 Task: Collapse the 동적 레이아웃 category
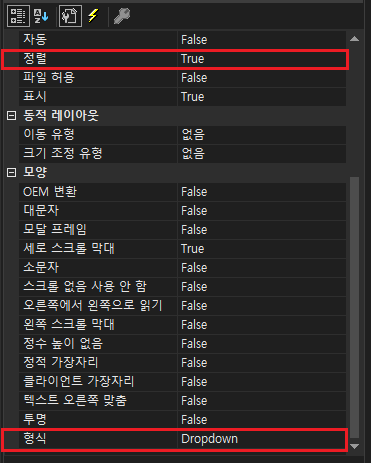tap(12, 116)
